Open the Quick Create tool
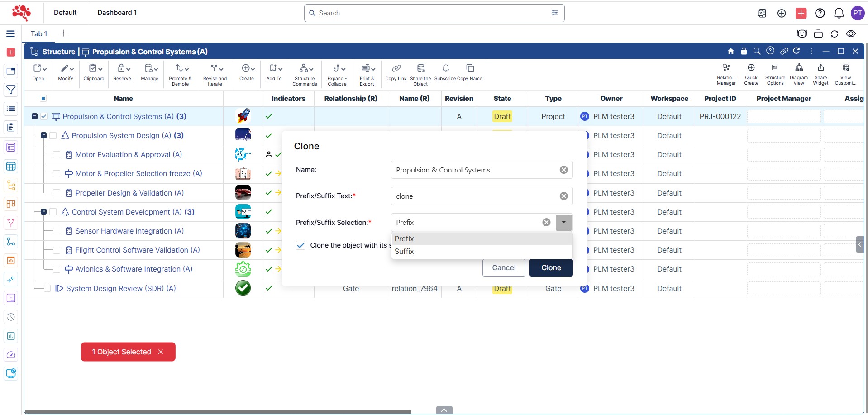 point(751,68)
